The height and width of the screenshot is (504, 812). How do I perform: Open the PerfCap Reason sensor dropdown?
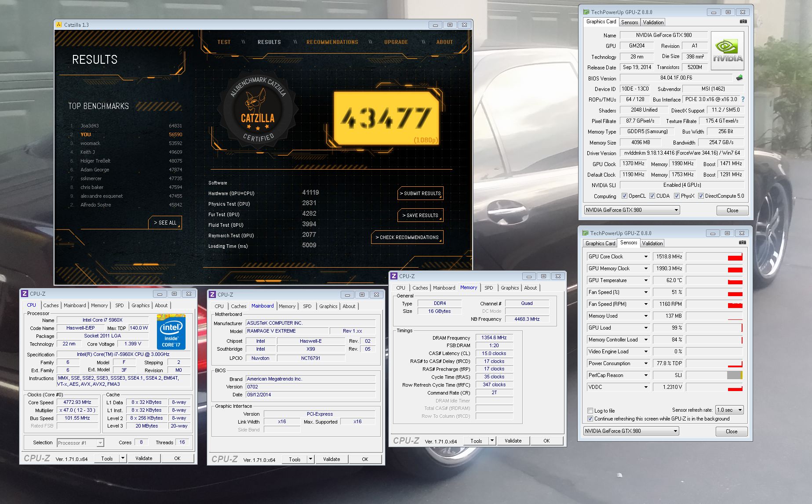(646, 375)
